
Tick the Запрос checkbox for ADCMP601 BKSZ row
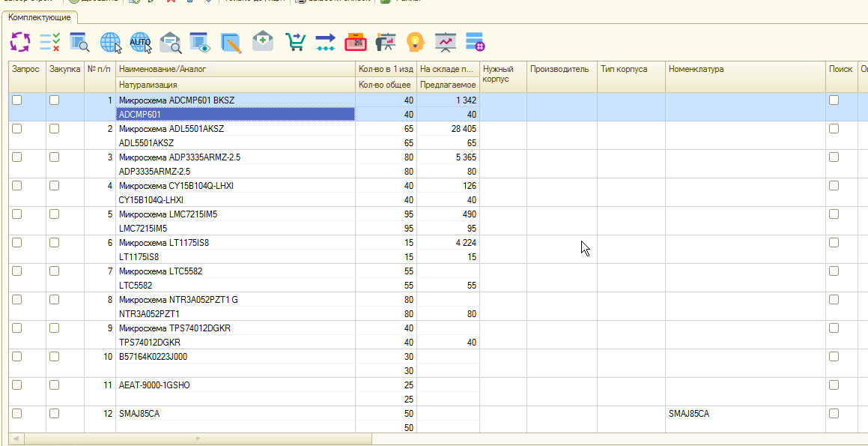(17, 100)
